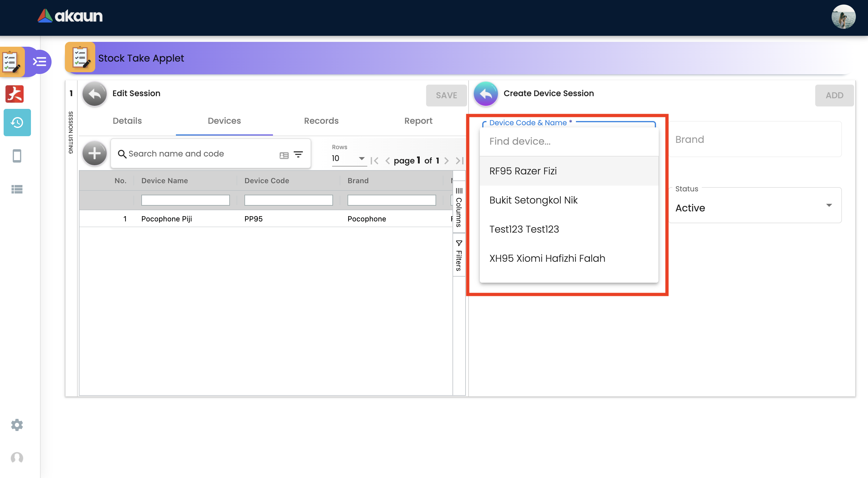Click Edit Session back arrow

(x=94, y=94)
